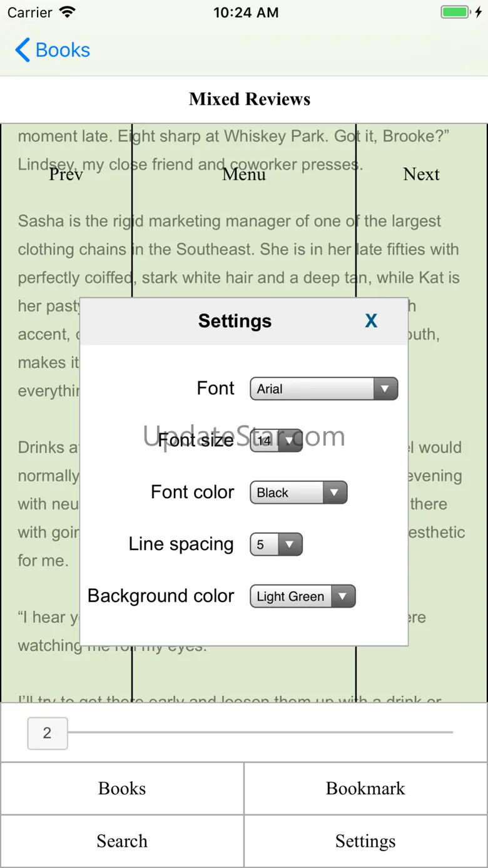Expand the Font color dropdown
Viewport: 488px width, 868px height.
(x=298, y=493)
